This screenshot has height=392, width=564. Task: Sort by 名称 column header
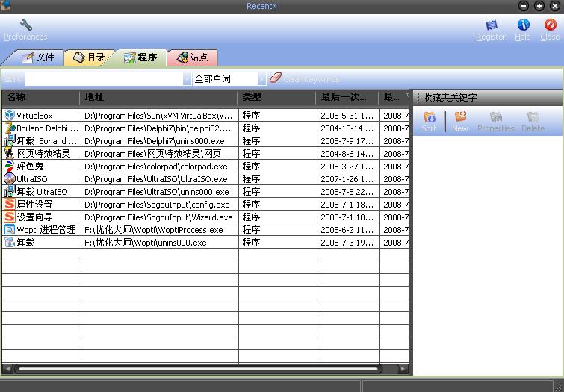click(40, 97)
